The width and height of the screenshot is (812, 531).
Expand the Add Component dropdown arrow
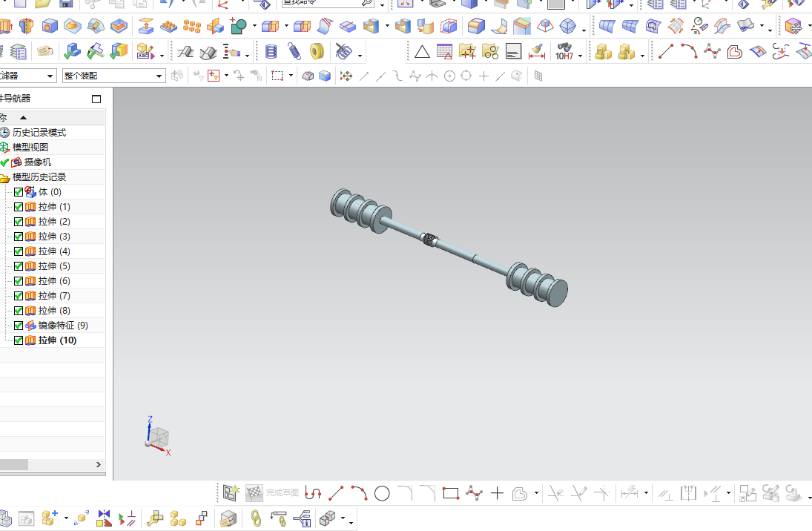coord(66,518)
